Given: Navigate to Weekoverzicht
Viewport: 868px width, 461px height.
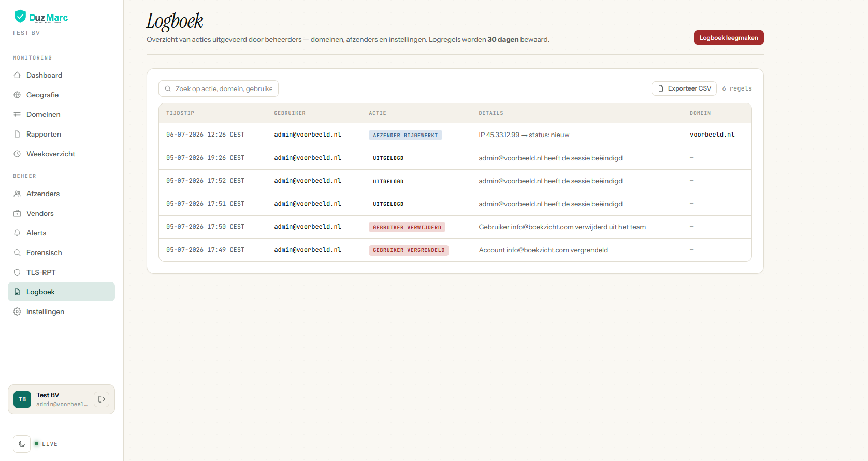Looking at the screenshot, I should (61, 154).
